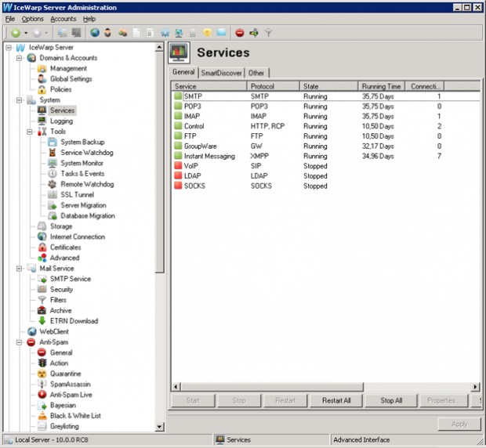The image size is (486, 448).
Task: Click the user account toolbar icon
Action: pyautogui.click(x=108, y=33)
